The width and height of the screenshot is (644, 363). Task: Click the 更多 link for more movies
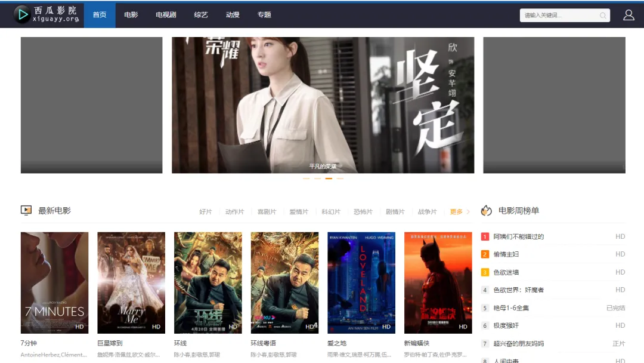[x=456, y=212]
